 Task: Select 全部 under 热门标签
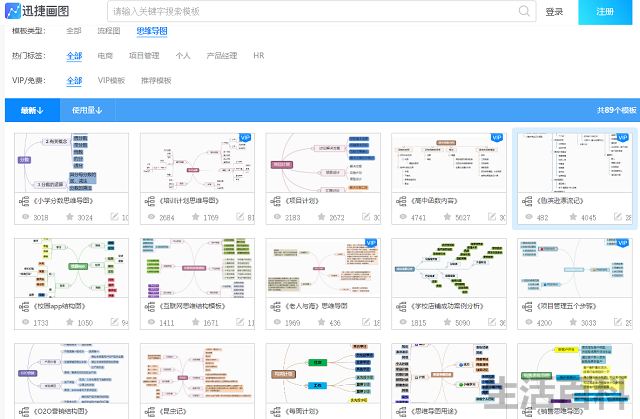[74, 56]
